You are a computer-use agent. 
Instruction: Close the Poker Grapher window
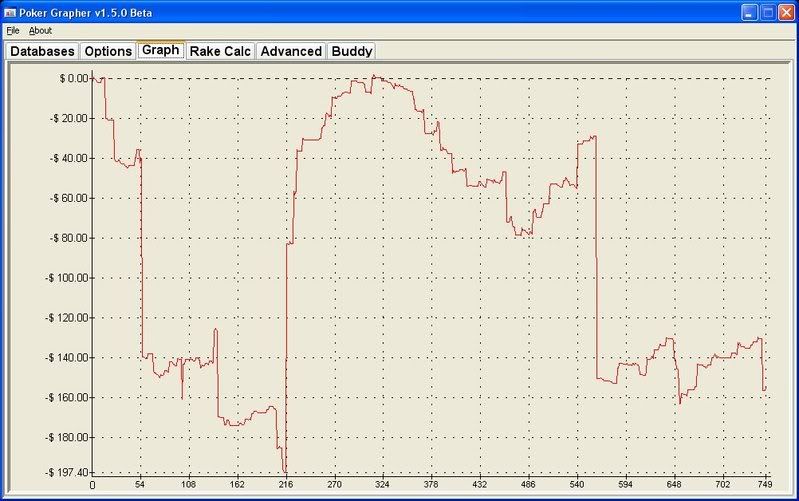pyautogui.click(x=786, y=12)
